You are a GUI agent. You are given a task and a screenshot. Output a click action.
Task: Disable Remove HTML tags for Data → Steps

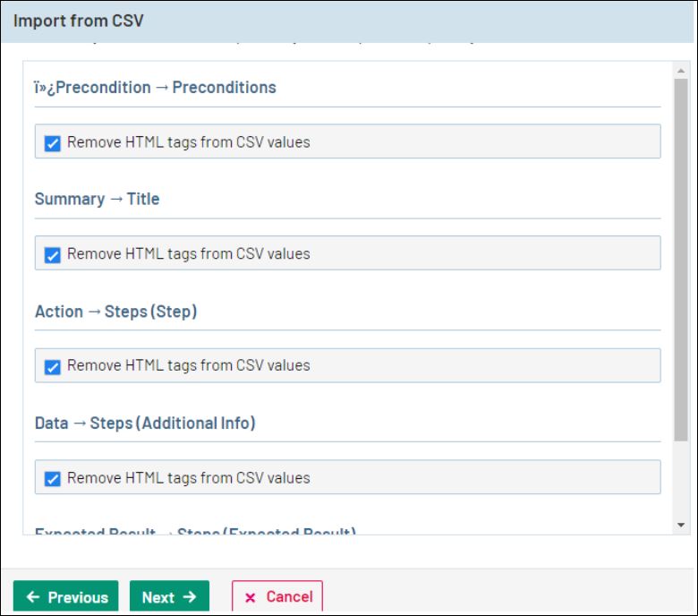(x=53, y=478)
